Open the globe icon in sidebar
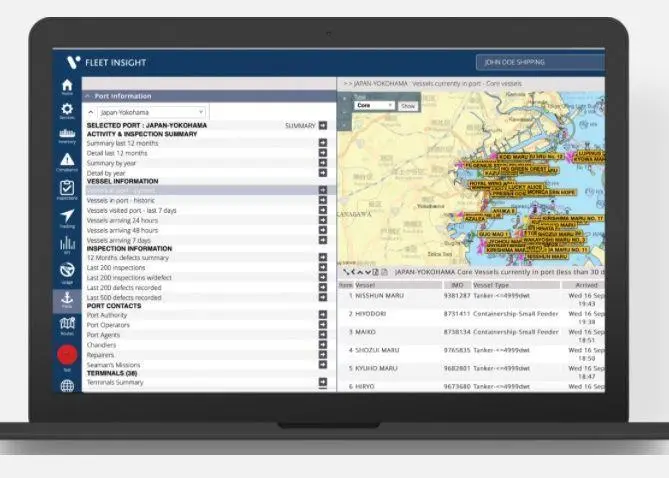Screen dimensions: 669x478 [x=67, y=386]
